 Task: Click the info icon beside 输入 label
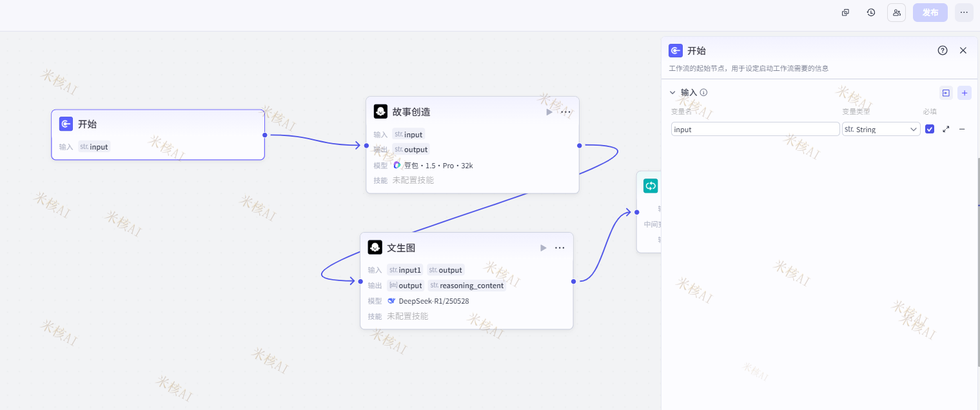tap(703, 92)
